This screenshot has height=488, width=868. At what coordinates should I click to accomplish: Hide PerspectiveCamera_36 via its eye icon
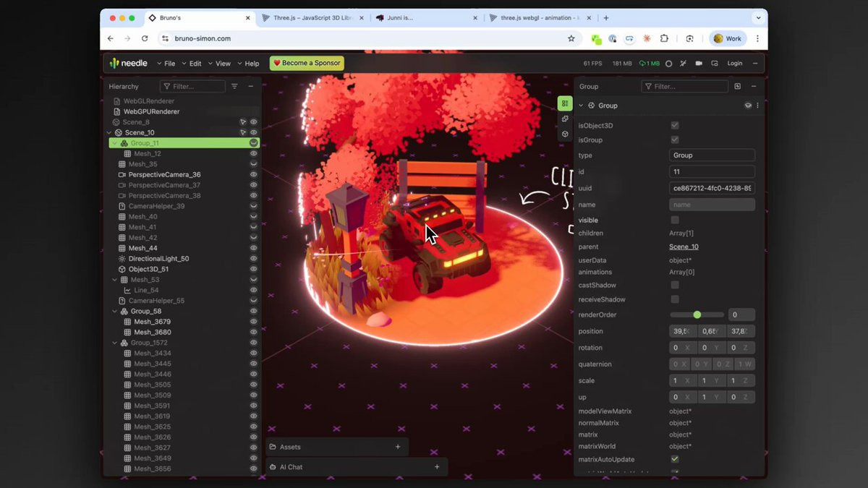(253, 175)
